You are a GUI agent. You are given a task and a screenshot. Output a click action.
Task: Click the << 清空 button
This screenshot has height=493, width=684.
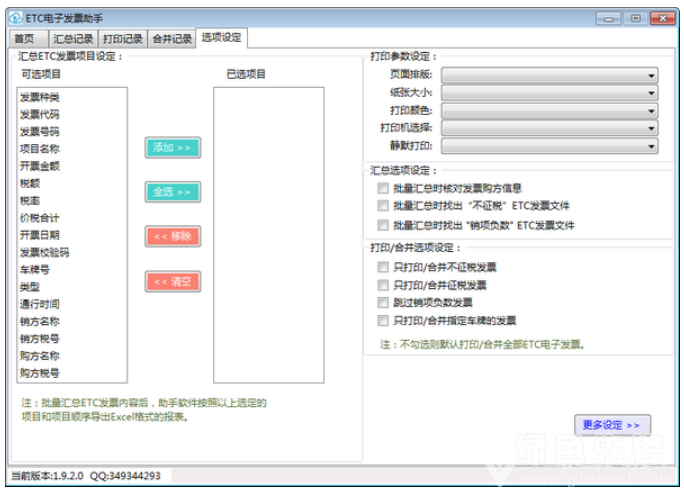pos(173,281)
